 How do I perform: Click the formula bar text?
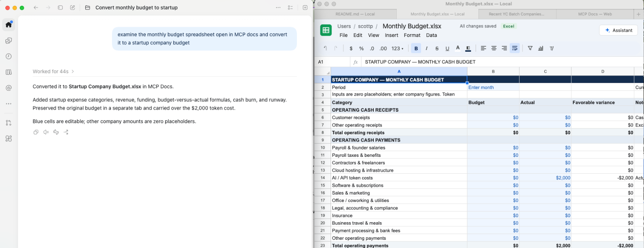420,62
